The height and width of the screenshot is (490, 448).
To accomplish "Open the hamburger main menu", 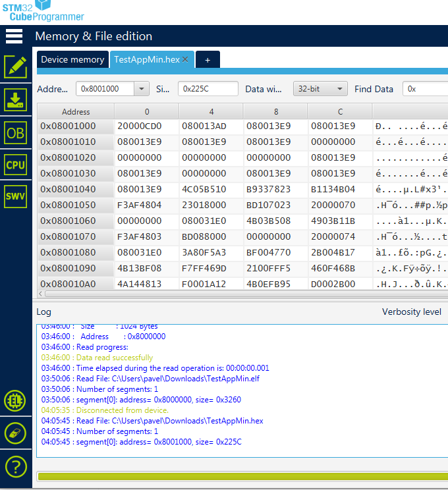I will coord(14,36).
